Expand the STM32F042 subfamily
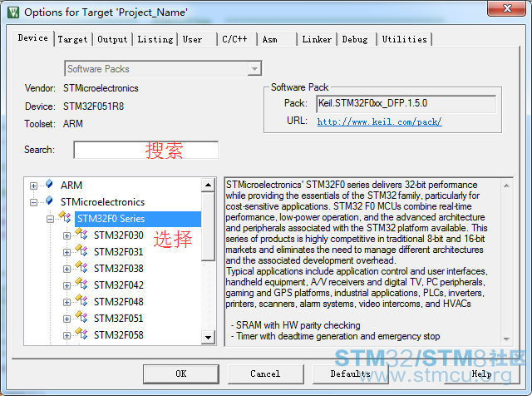 [x=66, y=285]
